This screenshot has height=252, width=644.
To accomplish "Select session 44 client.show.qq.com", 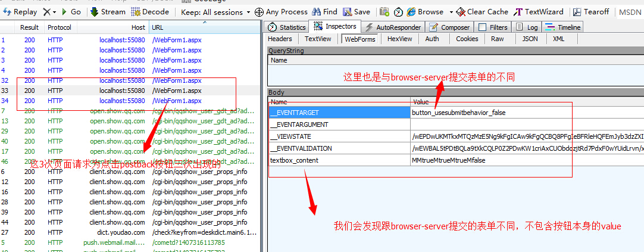I will [x=129, y=222].
